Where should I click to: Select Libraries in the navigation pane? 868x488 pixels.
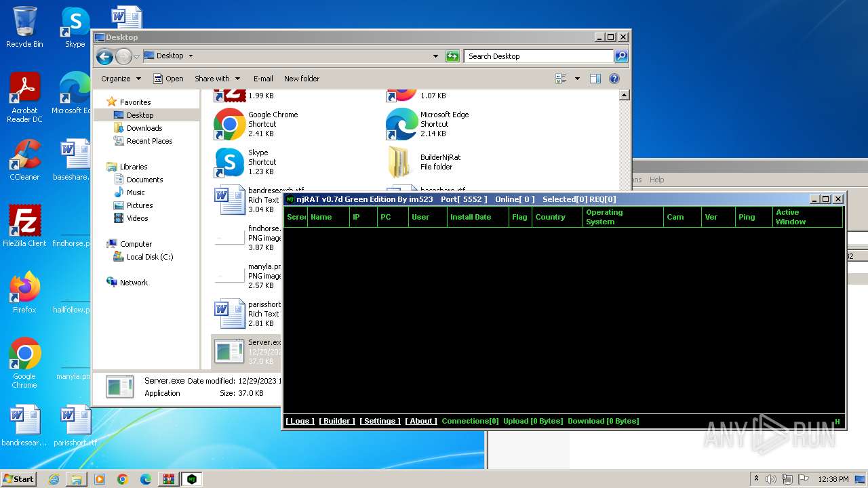127,167
